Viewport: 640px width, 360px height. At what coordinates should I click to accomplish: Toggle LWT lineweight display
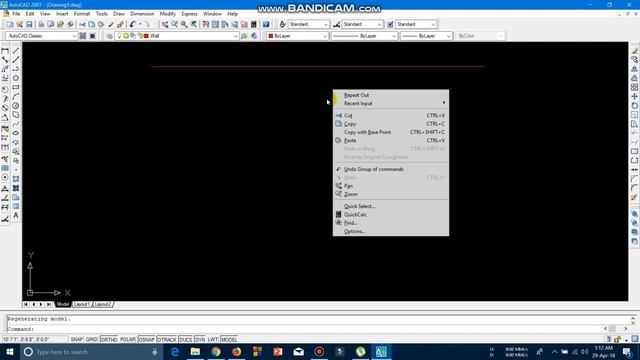coord(213,340)
